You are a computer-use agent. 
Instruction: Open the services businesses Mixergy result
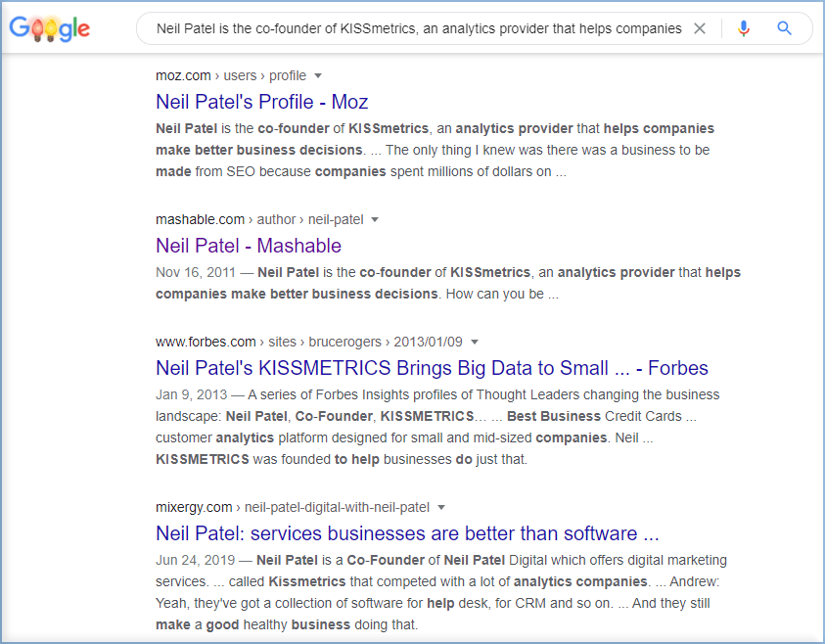[407, 533]
